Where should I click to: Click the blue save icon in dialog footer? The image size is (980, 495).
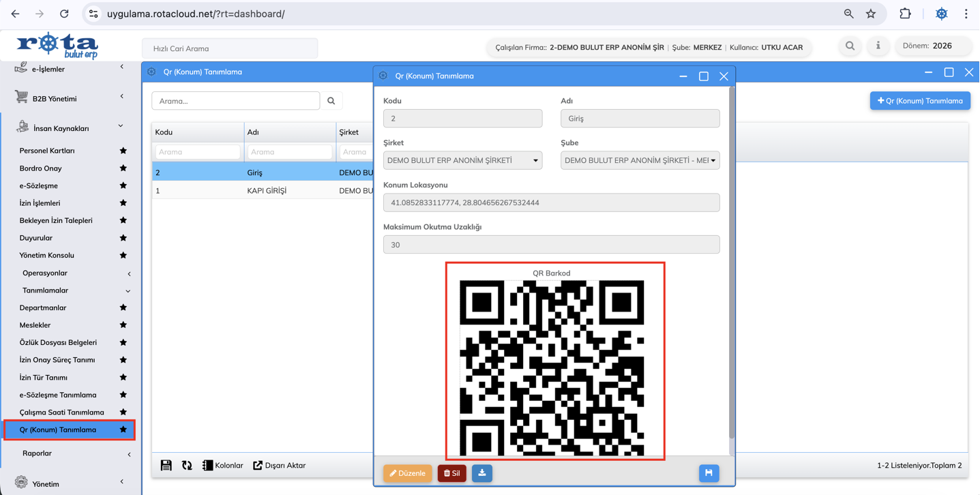(x=709, y=473)
